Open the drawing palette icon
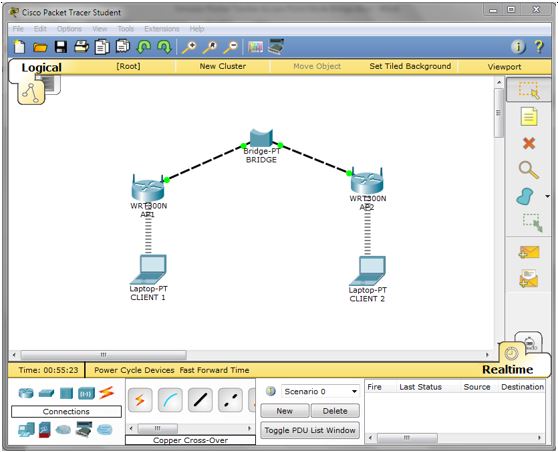The height and width of the screenshot is (452, 558). (x=255, y=47)
